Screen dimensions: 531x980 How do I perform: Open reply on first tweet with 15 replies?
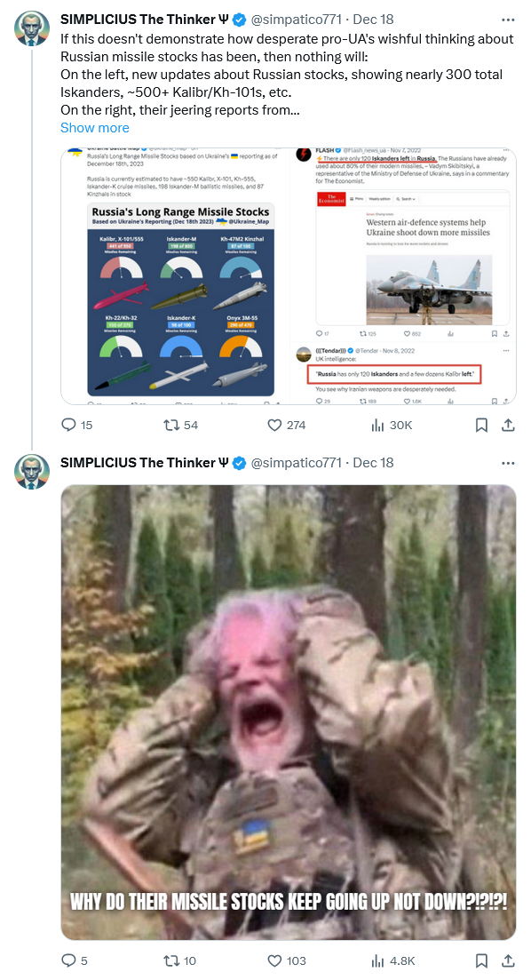(77, 425)
